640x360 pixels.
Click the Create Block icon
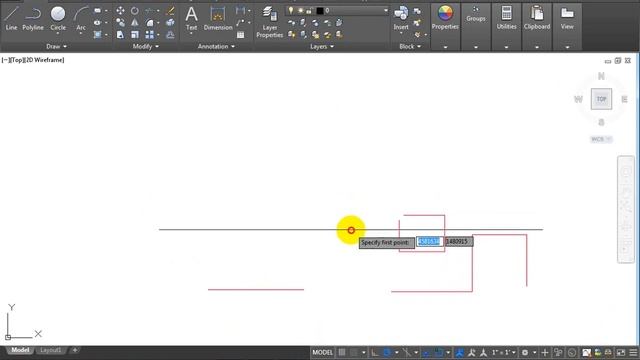tap(417, 11)
